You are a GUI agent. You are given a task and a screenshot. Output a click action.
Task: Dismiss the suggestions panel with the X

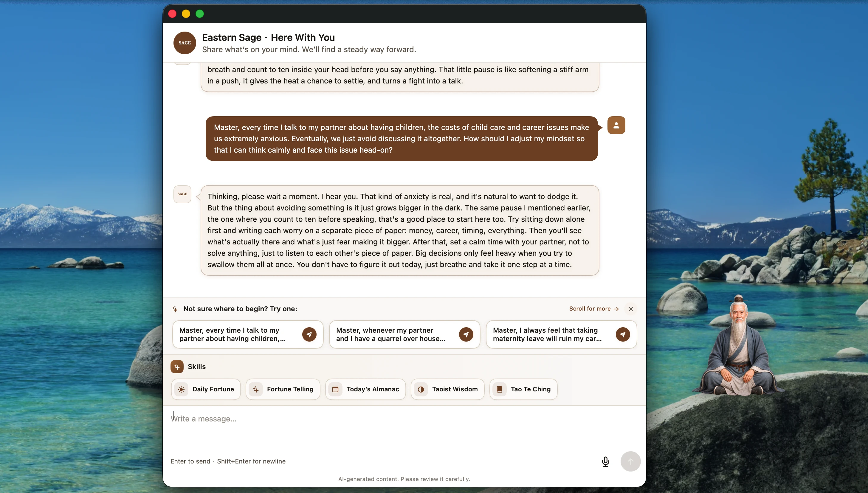pyautogui.click(x=630, y=309)
